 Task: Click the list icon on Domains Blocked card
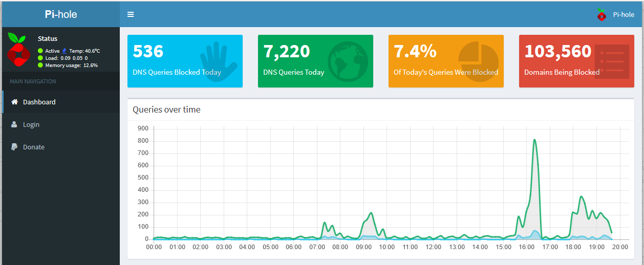[611, 61]
